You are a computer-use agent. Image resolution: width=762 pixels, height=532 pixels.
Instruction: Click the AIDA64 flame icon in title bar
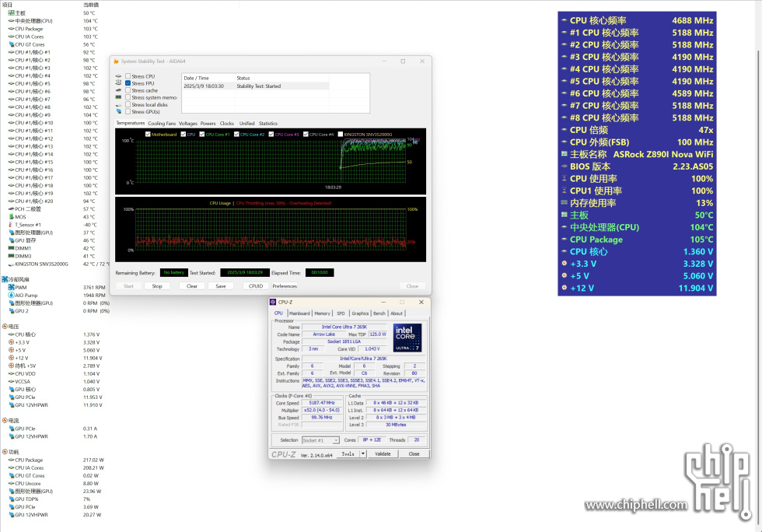click(116, 61)
